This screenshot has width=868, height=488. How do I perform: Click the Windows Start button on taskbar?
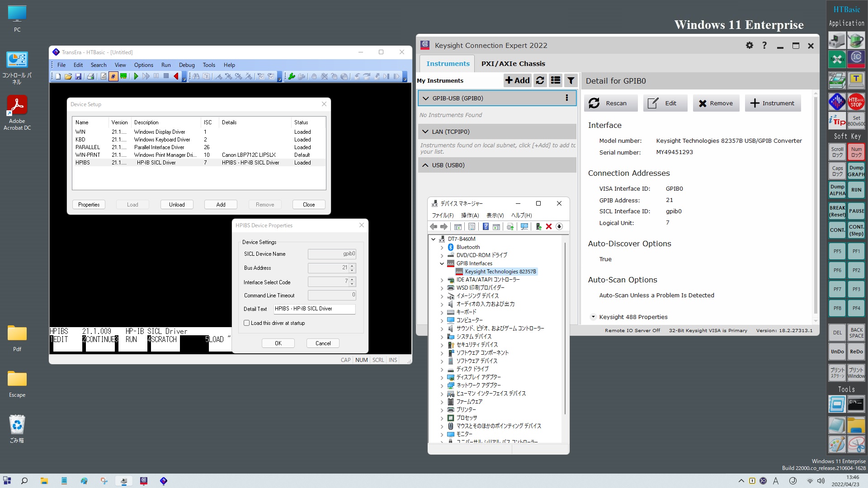pyautogui.click(x=7, y=481)
